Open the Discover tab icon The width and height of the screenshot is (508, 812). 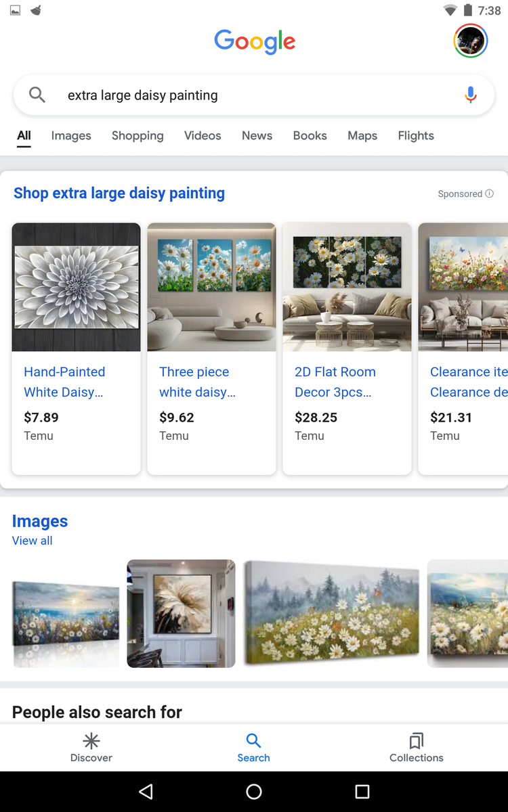[91, 741]
